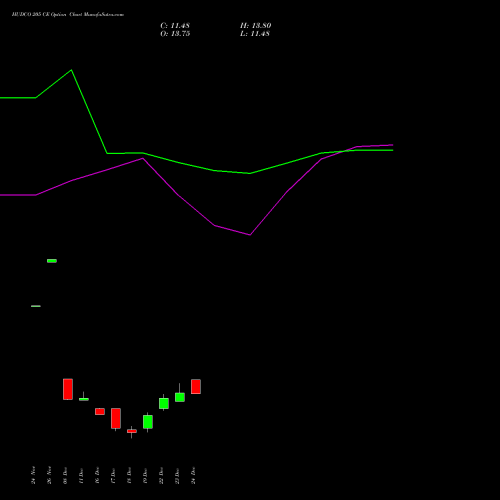Click the 08 Dec date label

65,475
